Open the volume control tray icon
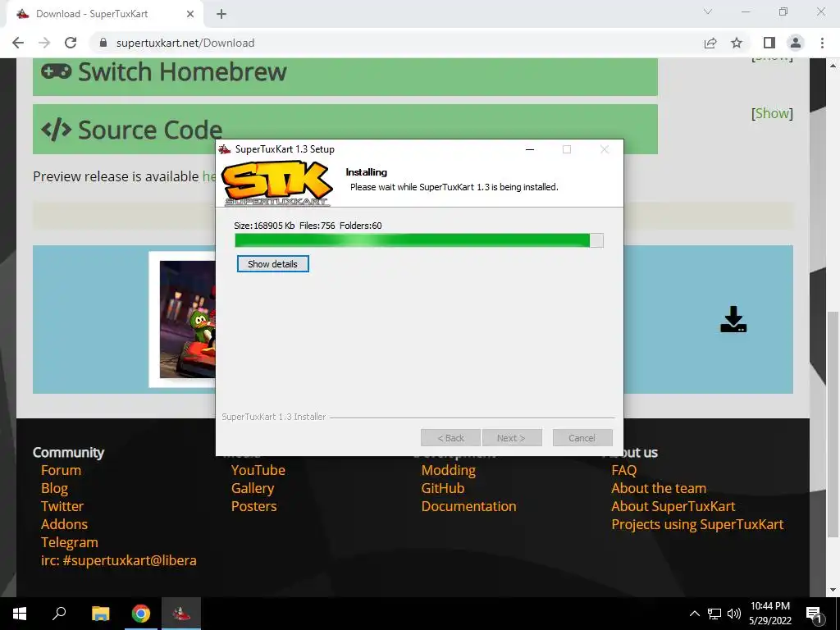Screen dimensions: 840x630 [x=734, y=614]
